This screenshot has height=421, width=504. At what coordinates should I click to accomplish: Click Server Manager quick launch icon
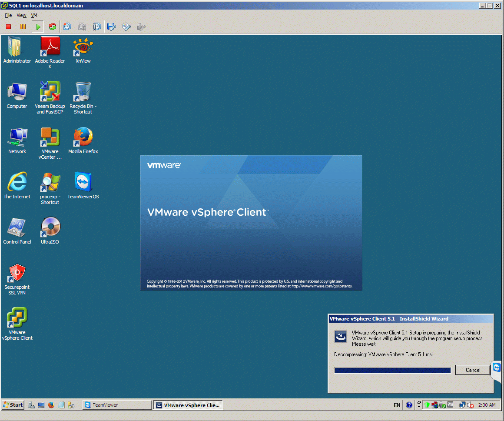point(31,405)
